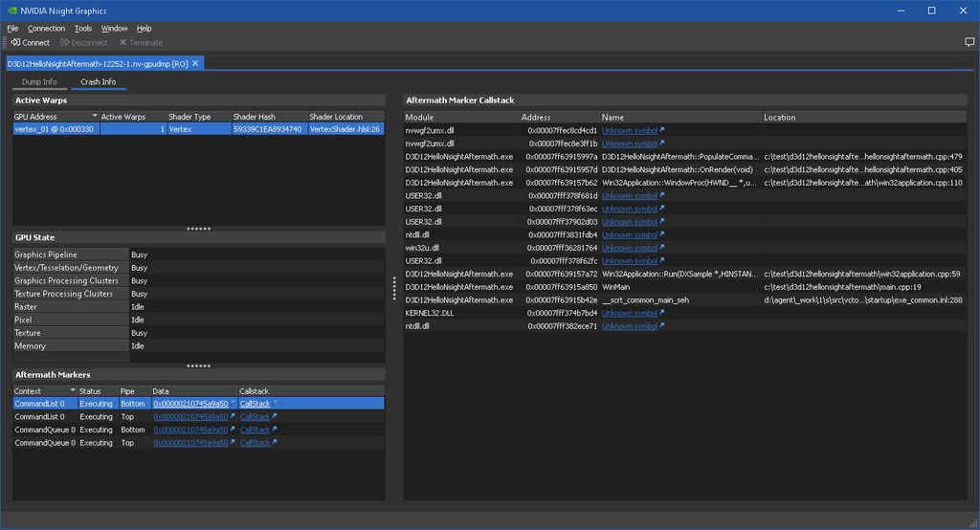Open the feedback comment icon
Viewport: 980px width, 530px height.
tap(969, 42)
